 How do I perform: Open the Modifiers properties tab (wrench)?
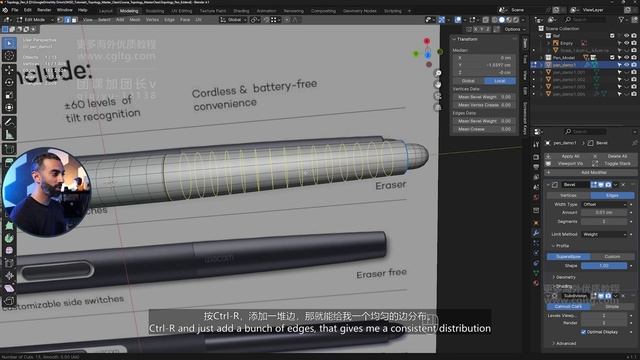[536, 233]
